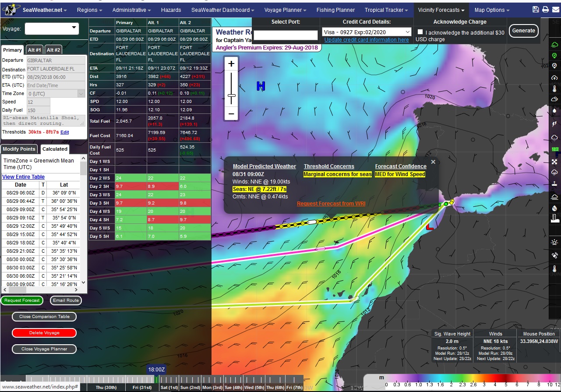Click the 18:00Z timeline marker
Image resolution: width=561 pixels, height=392 pixels.
[156, 370]
